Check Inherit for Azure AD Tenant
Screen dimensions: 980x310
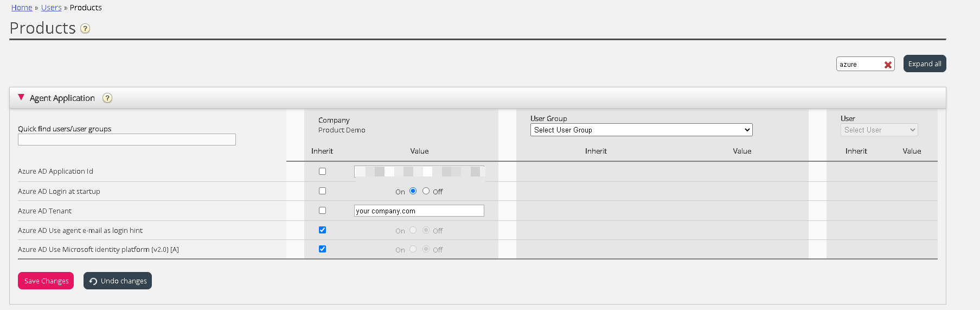tap(323, 211)
